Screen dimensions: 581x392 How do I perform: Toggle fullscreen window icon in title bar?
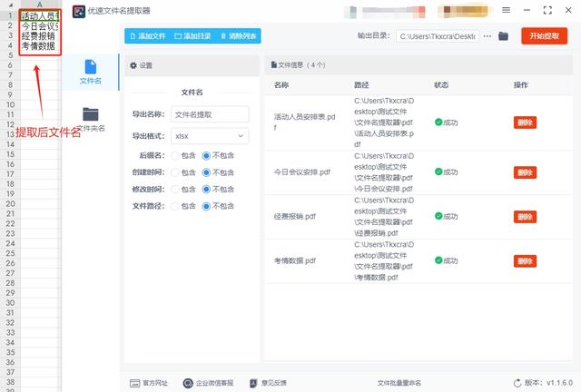547,10
